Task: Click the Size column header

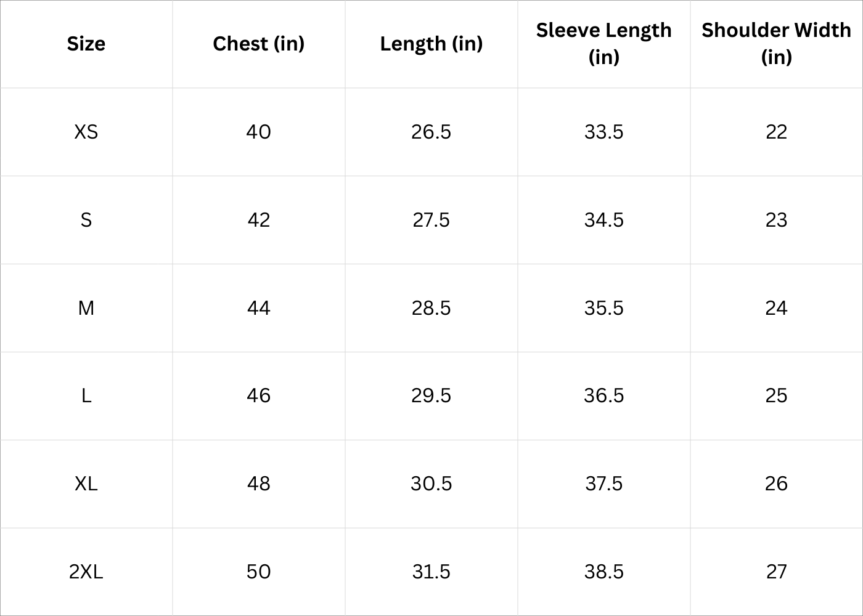Action: coord(86,44)
